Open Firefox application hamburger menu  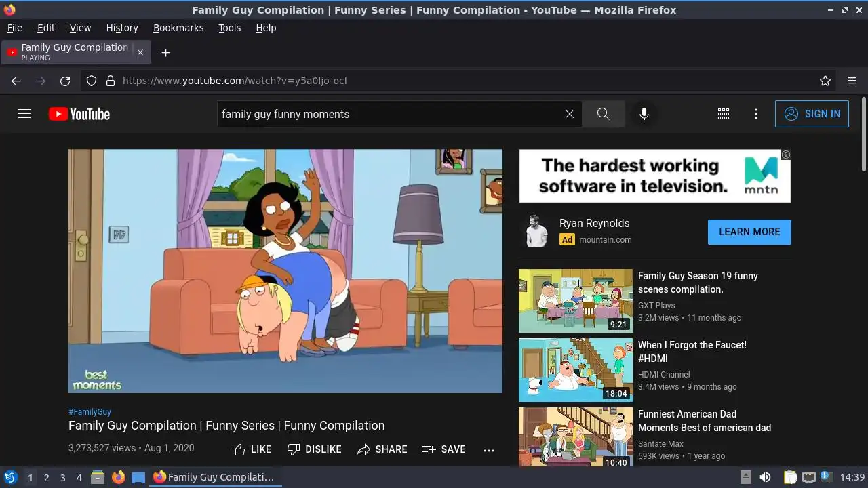click(852, 81)
